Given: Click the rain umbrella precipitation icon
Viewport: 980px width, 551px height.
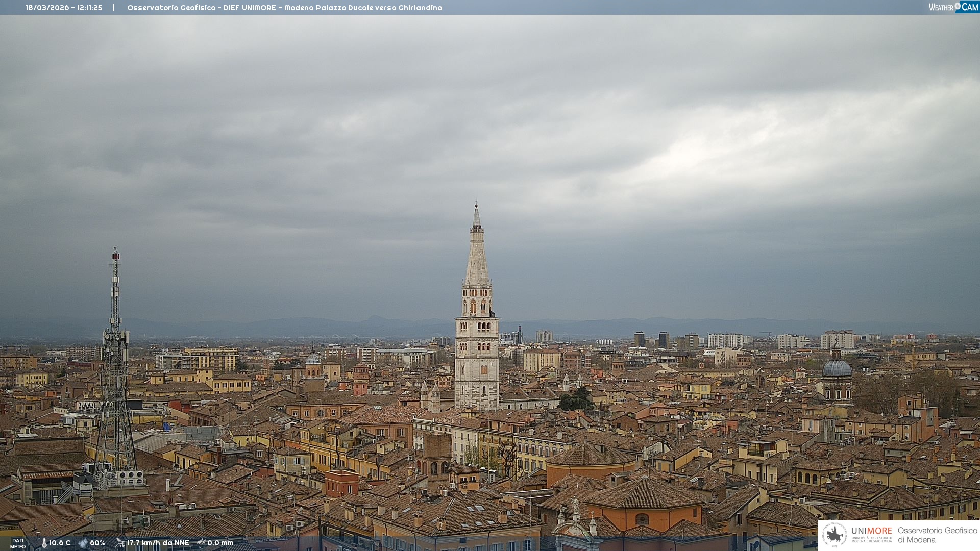Looking at the screenshot, I should point(201,543).
